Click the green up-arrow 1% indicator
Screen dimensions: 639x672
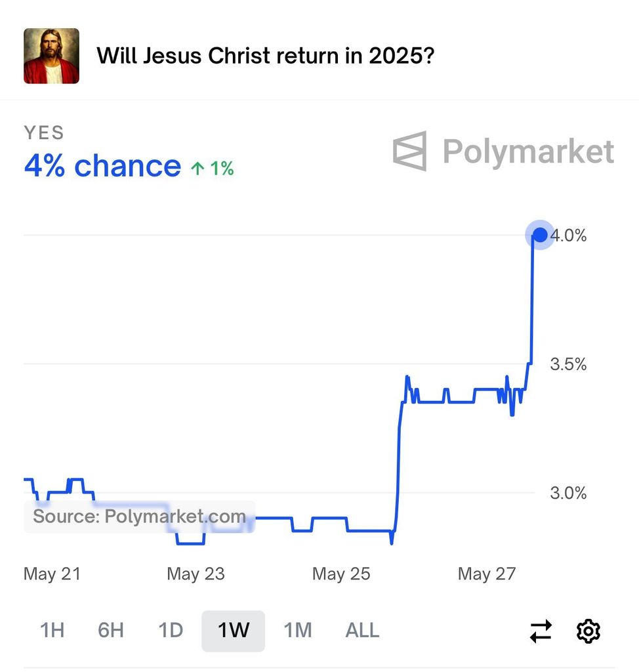click(x=212, y=169)
